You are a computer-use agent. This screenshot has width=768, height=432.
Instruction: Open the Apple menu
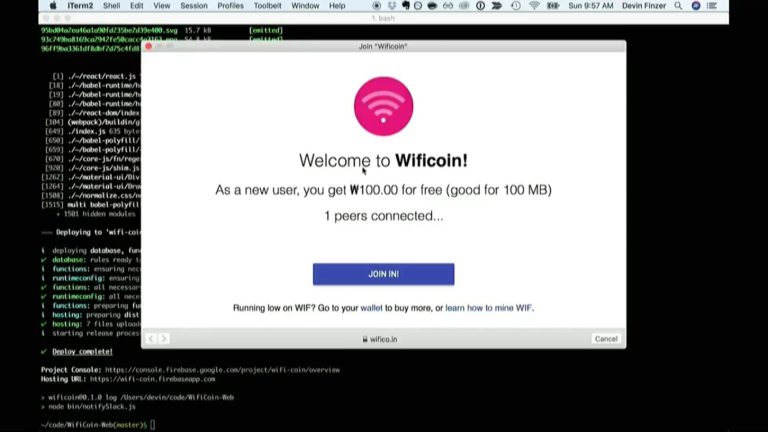point(53,6)
